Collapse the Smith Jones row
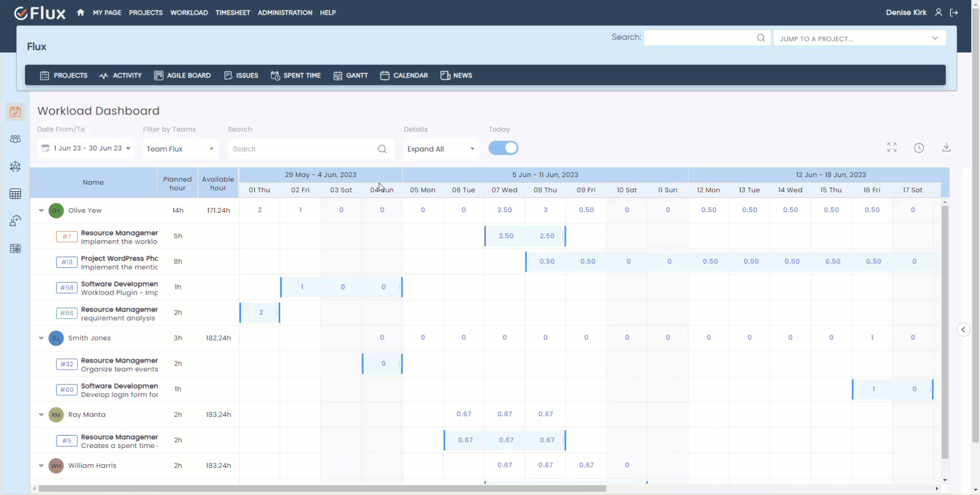Image resolution: width=980 pixels, height=495 pixels. [41, 338]
